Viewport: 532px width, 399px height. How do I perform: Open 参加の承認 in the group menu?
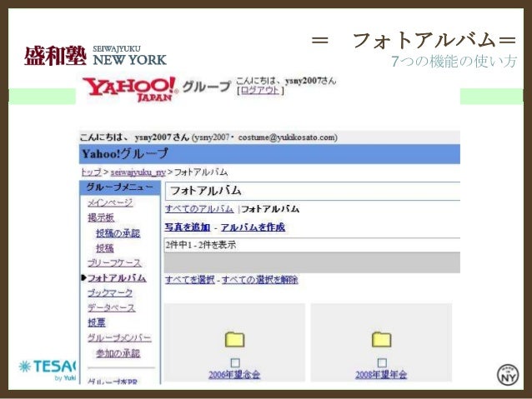click(118, 353)
